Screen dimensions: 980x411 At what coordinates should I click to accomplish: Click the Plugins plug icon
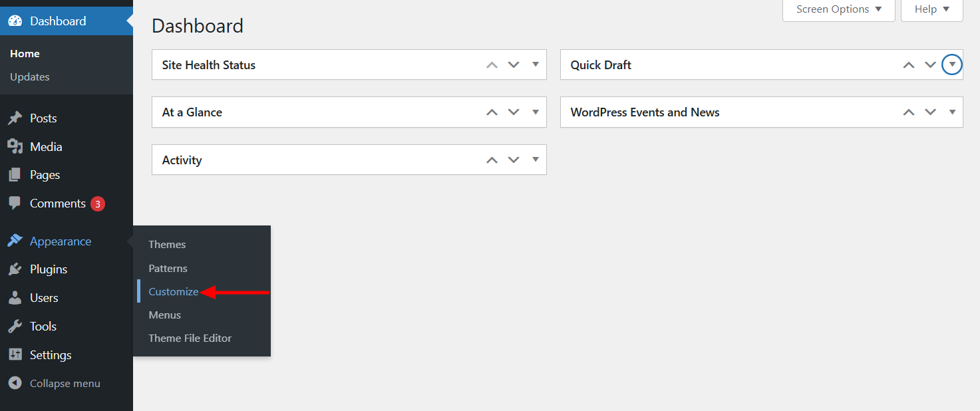pos(15,269)
